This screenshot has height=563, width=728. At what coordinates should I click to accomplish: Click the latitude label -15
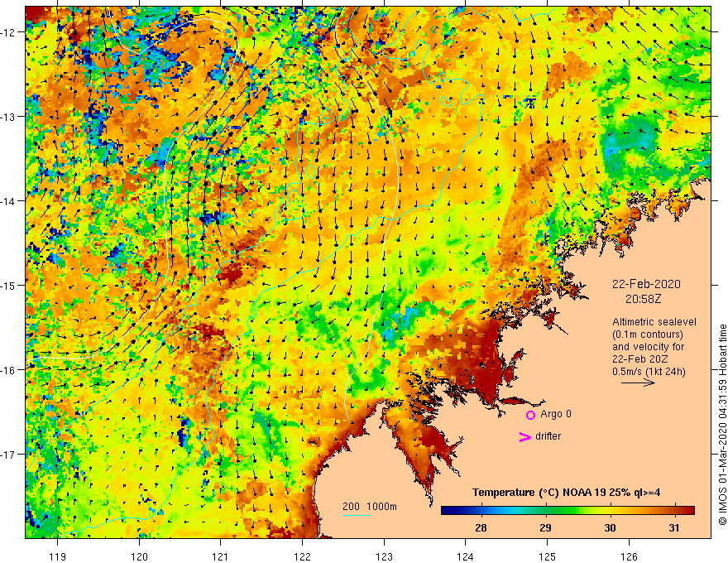click(x=9, y=285)
